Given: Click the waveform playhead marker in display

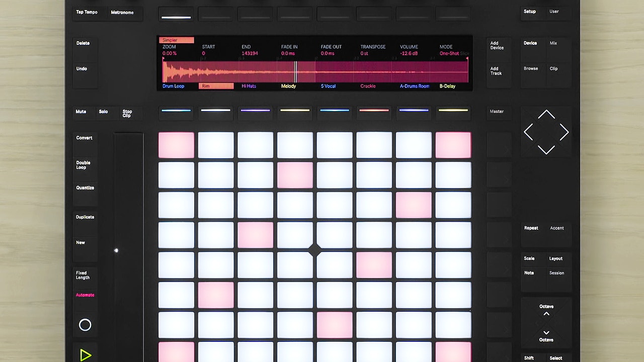Looking at the screenshot, I should pos(295,71).
